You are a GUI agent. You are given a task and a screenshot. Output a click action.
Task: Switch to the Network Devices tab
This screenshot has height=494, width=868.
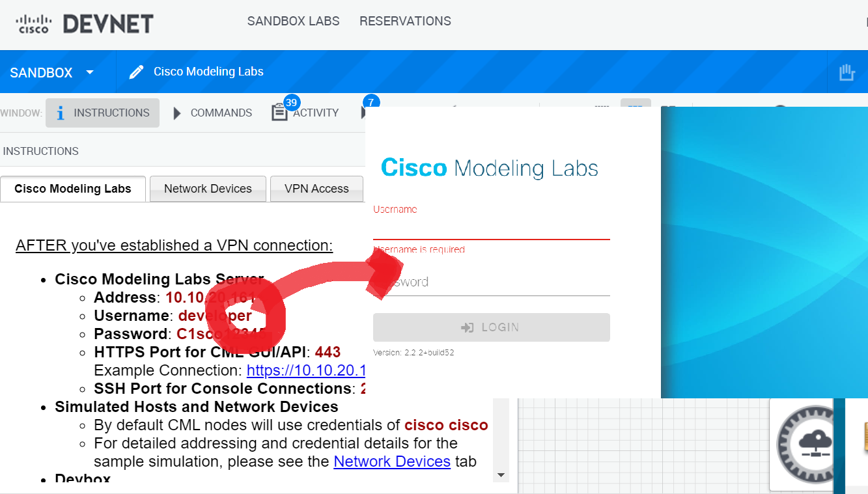tap(208, 189)
